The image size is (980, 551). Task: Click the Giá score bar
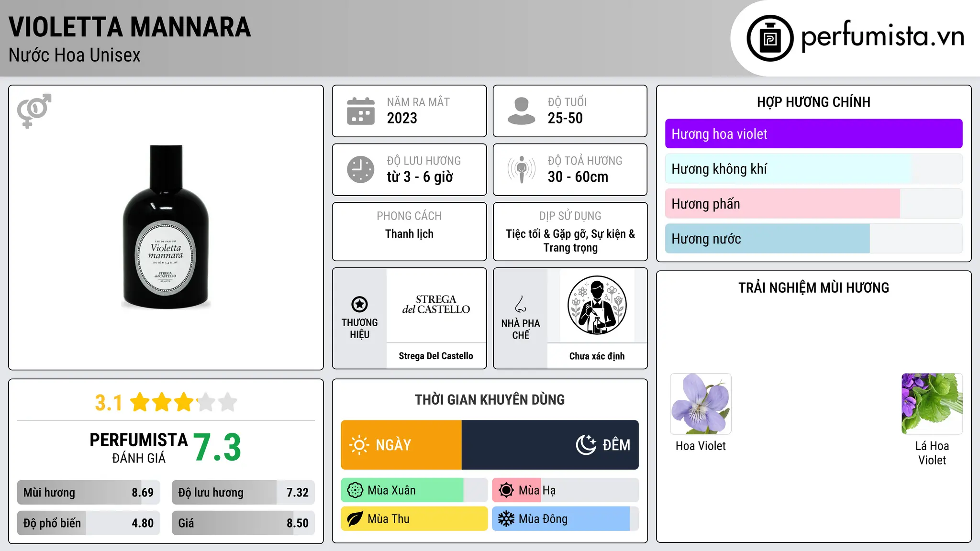tap(243, 523)
